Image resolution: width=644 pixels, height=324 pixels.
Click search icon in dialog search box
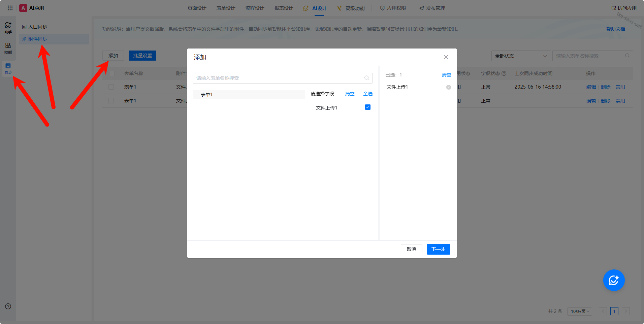[366, 78]
